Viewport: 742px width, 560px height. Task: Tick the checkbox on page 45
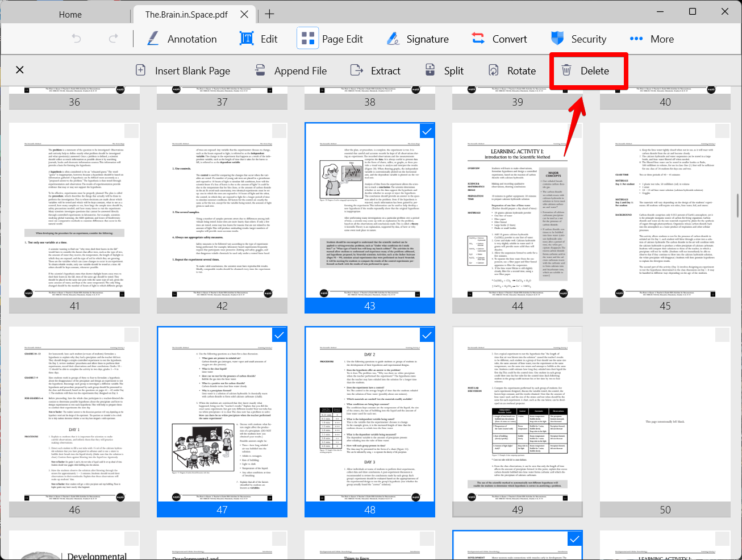(722, 131)
